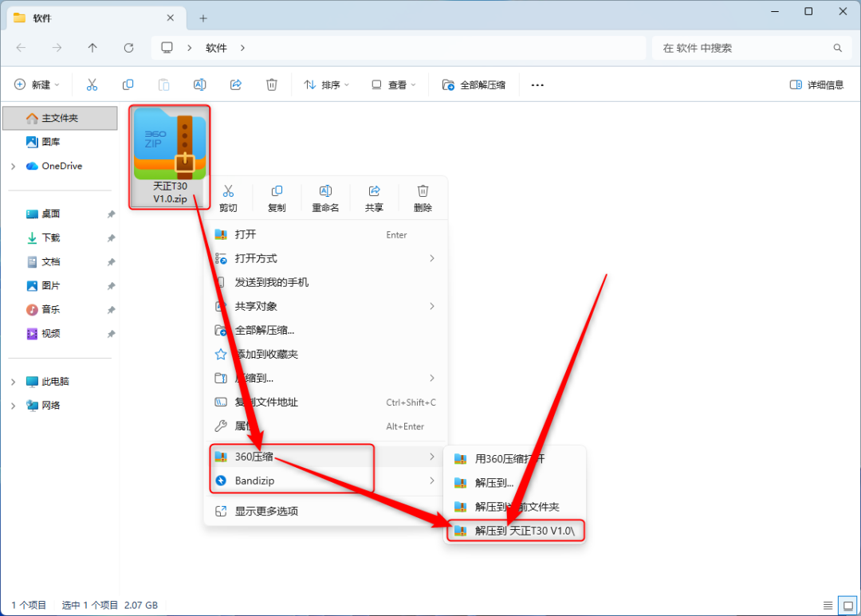
Task: Select the 天正T30 V1.0.zip file
Action: click(x=170, y=157)
